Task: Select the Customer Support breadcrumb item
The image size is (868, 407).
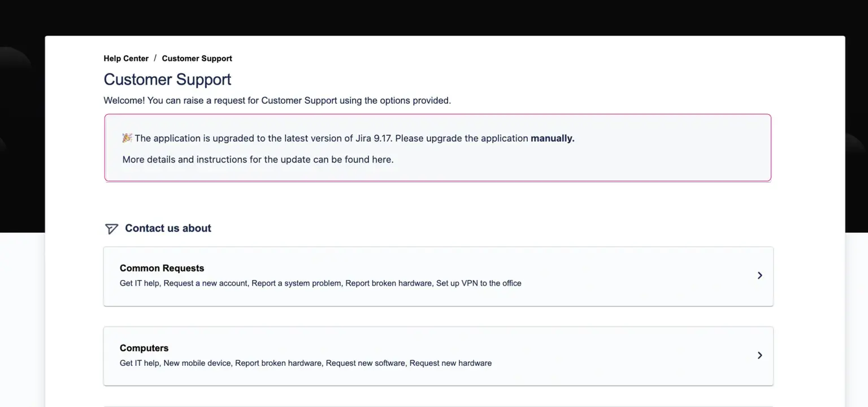Action: coord(197,58)
